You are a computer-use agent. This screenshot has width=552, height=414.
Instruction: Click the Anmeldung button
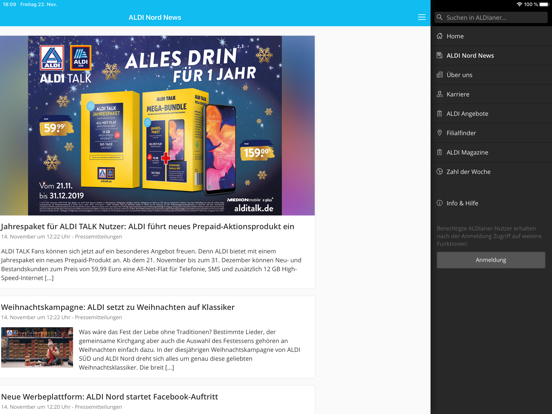491,260
